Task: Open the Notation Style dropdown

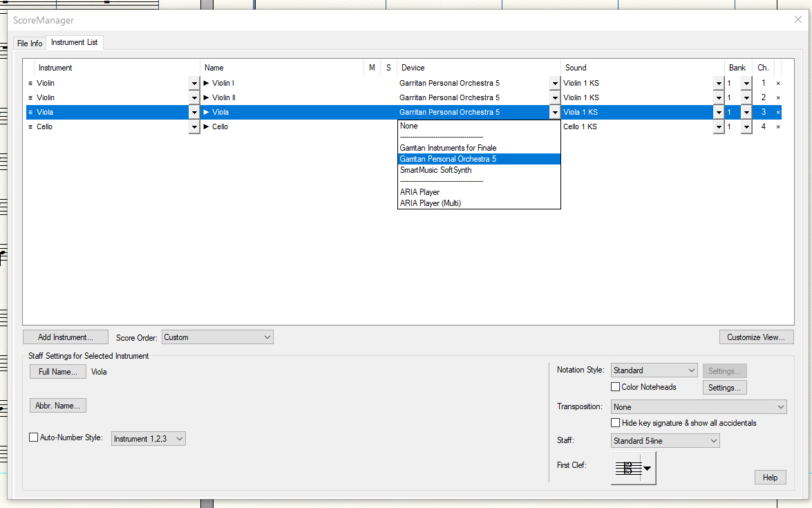Action: [x=654, y=370]
